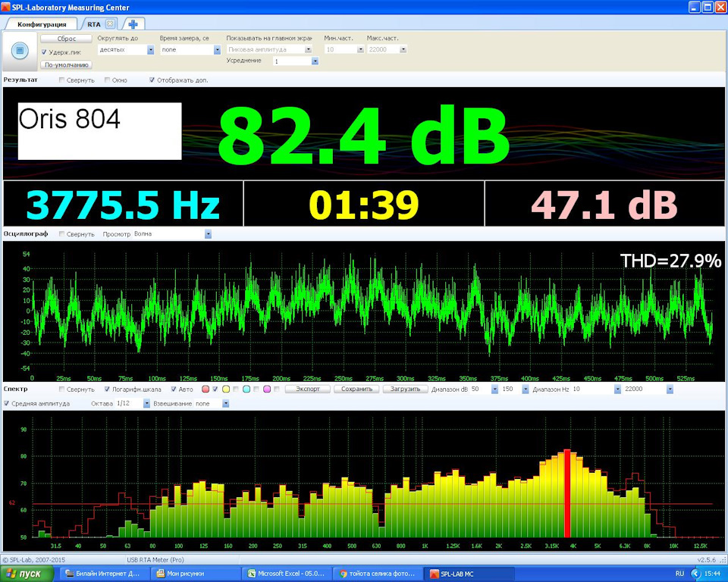Screen dimensions: 728x582
Task: Click the magenta spectrum color swatch
Action: (267, 389)
